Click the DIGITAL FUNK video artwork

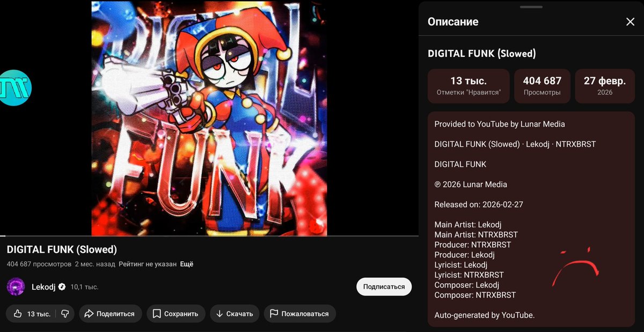[209, 118]
